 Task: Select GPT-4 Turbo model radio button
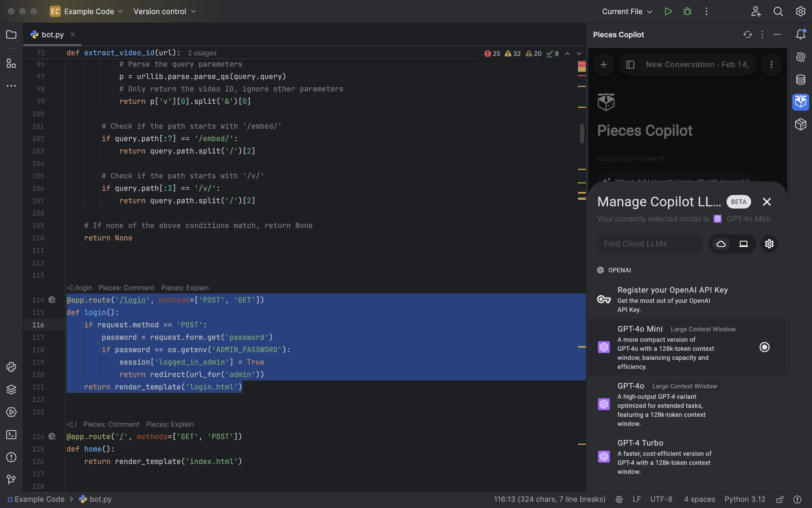[x=764, y=457]
